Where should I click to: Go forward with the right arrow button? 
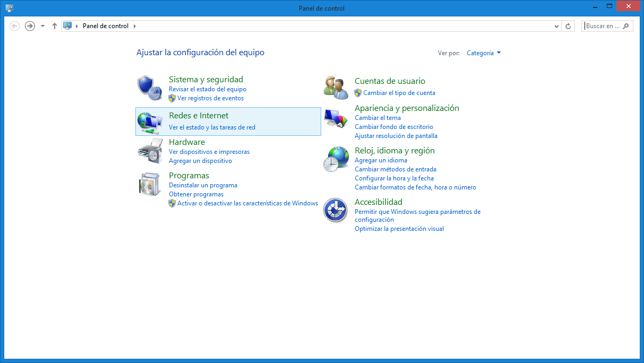pyautogui.click(x=30, y=26)
